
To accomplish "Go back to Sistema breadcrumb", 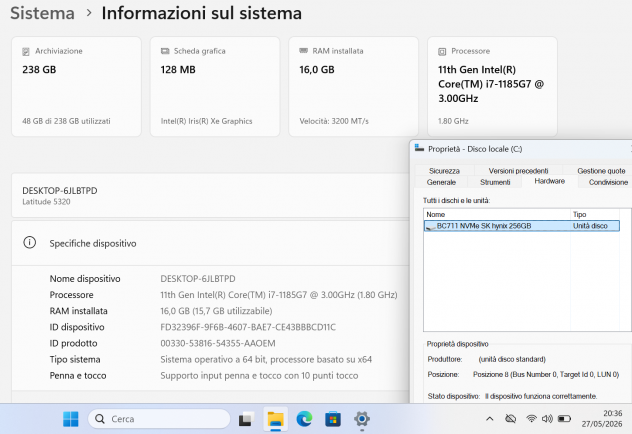I will 42,13.
